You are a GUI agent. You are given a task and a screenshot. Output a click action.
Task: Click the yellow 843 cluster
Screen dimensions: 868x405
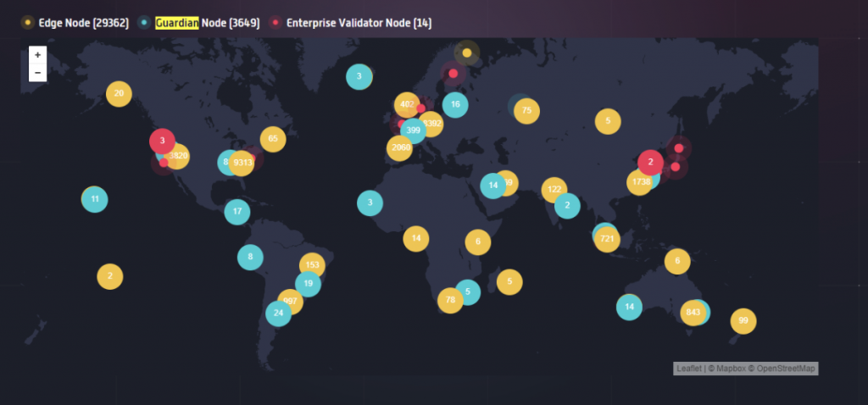pyautogui.click(x=693, y=313)
